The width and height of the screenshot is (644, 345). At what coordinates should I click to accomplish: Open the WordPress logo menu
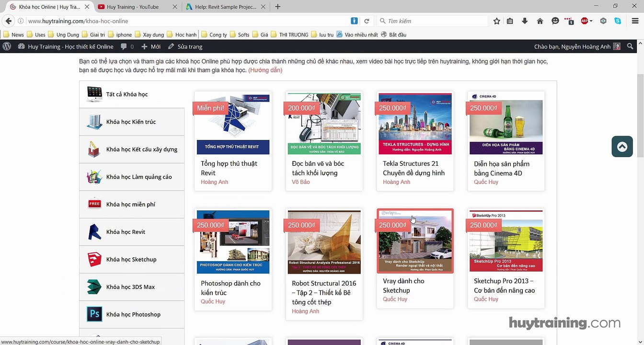(x=7, y=46)
